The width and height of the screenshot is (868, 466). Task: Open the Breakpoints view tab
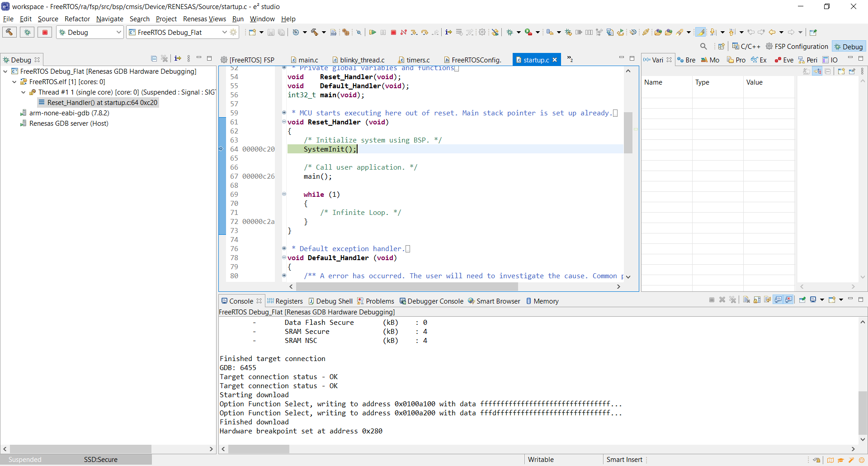tap(686, 60)
